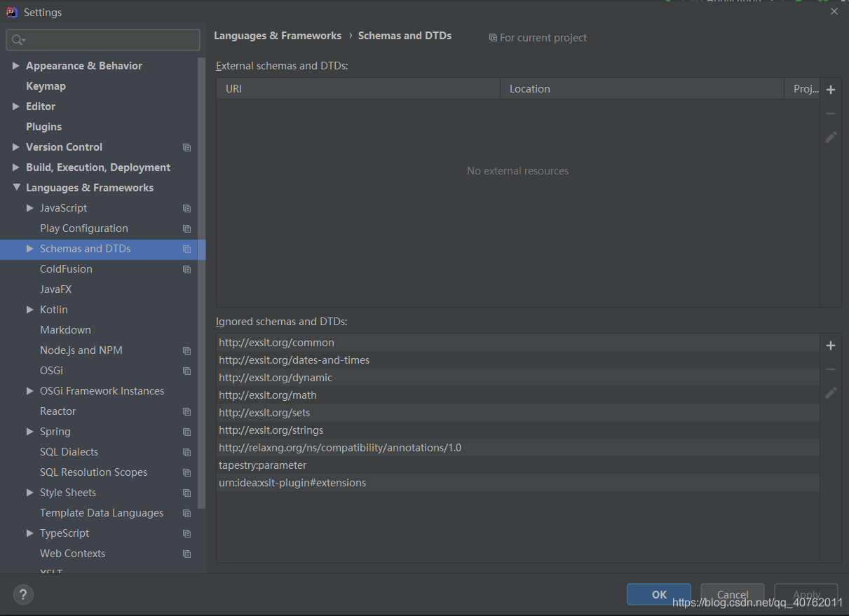This screenshot has height=616, width=849.
Task: Click the Cancel button
Action: click(733, 594)
